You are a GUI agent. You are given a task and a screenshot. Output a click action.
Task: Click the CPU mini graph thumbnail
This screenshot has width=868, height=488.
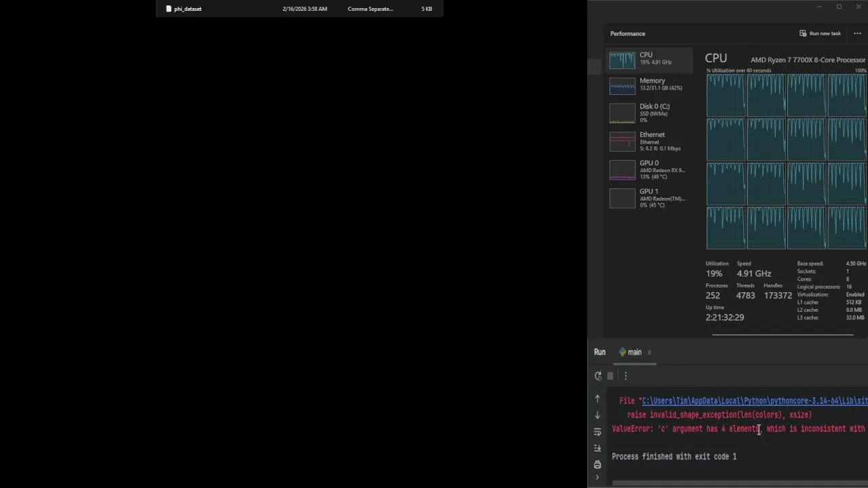[623, 60]
